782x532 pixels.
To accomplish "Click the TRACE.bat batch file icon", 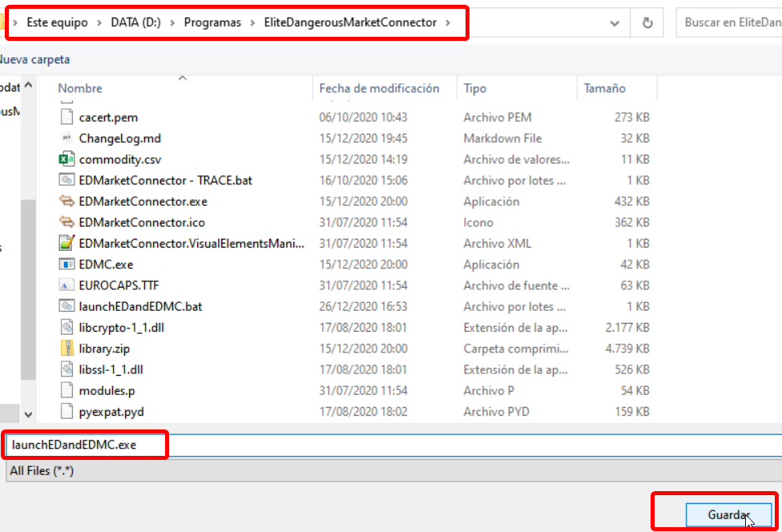I will 67,180.
